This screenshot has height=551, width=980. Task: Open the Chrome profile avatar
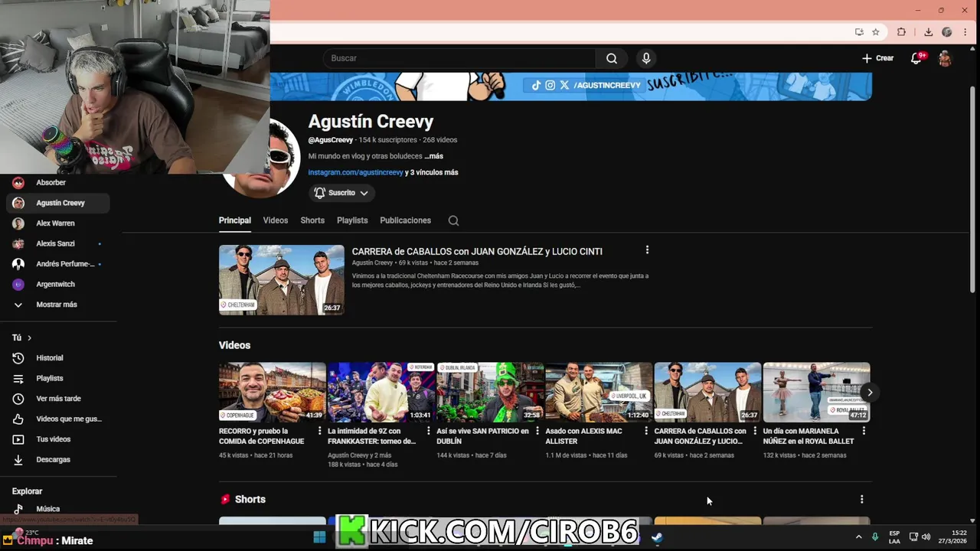[x=946, y=32]
